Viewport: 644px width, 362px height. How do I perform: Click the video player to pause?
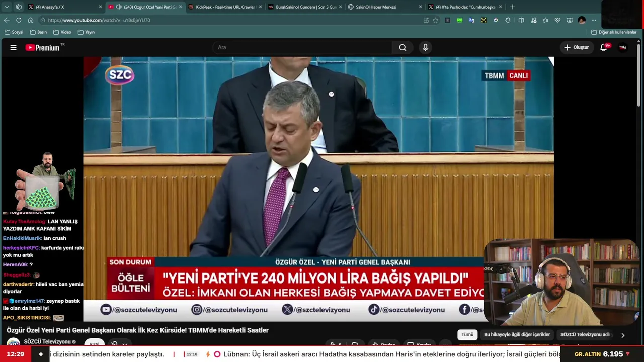(x=318, y=189)
